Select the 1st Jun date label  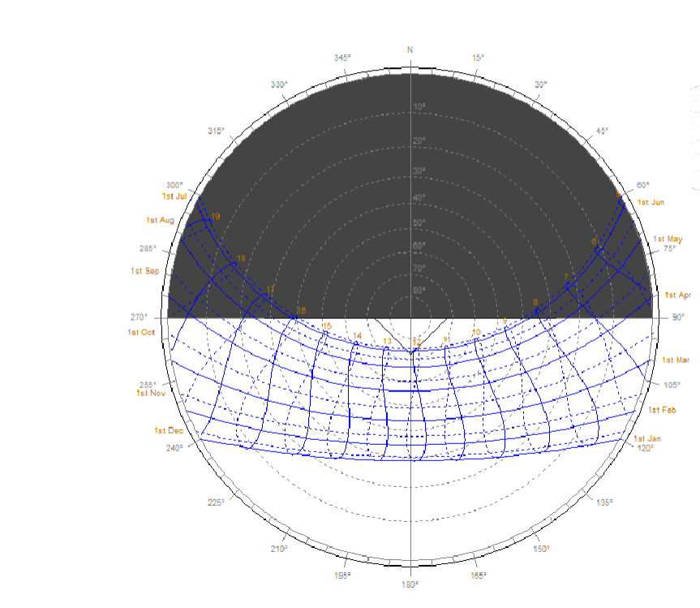(650, 202)
